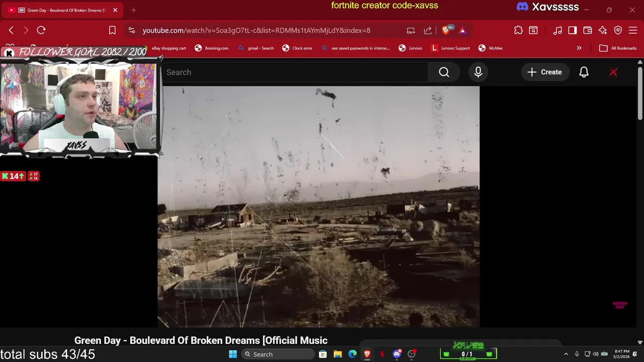Open Leo AI sparkle icon
The image size is (644, 362).
pyautogui.click(x=603, y=30)
